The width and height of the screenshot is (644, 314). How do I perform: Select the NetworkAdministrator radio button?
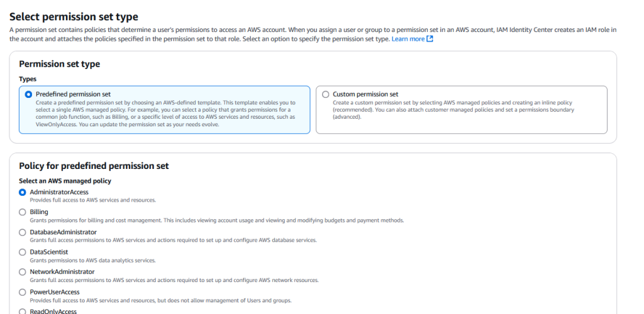(x=23, y=272)
